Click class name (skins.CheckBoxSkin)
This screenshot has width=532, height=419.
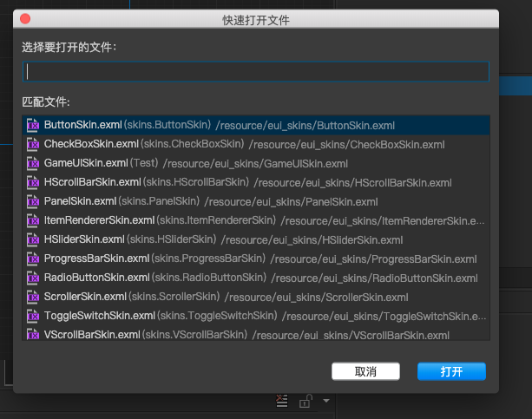click(x=193, y=144)
